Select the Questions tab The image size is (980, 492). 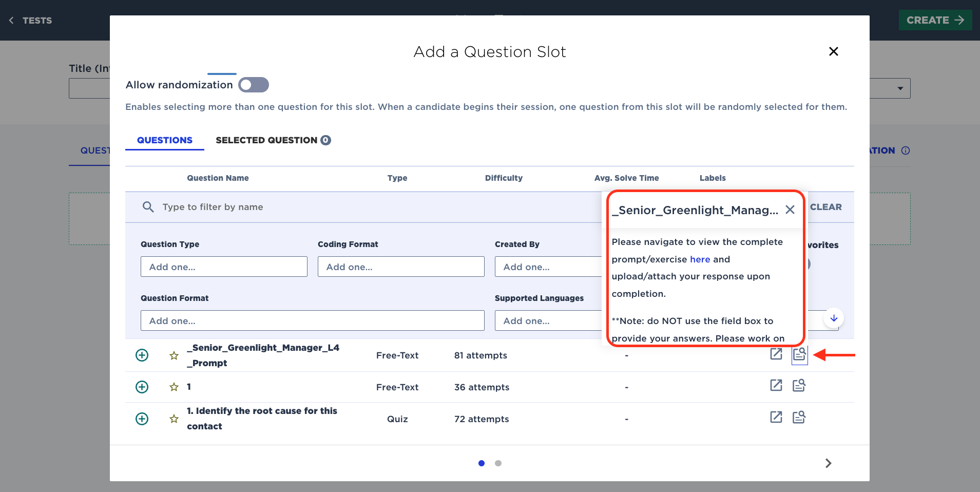(x=164, y=140)
